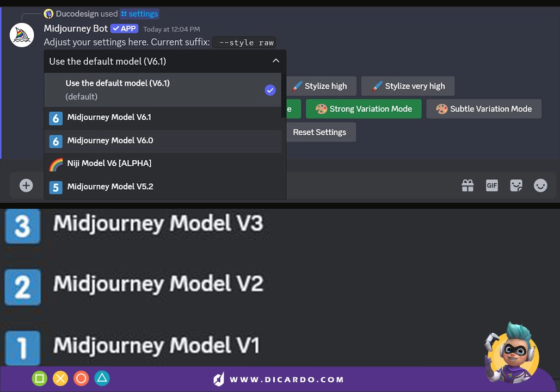Select Niji Model V6 [ALPHA]
The image size is (560, 392).
(x=163, y=164)
